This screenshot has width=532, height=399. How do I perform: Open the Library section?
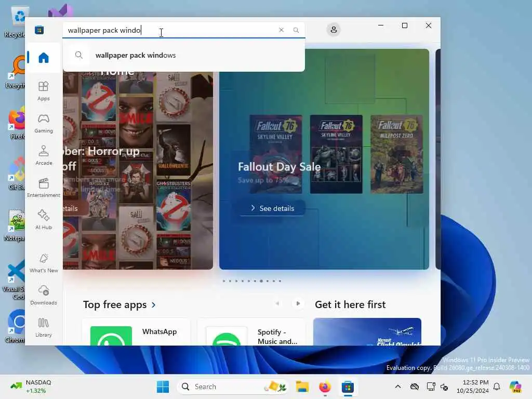pyautogui.click(x=44, y=327)
